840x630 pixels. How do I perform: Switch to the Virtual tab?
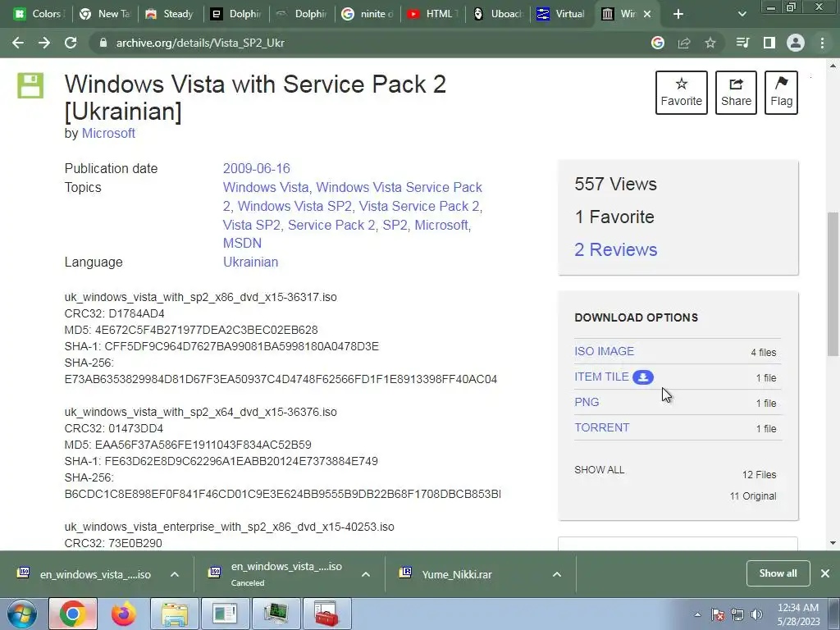(x=563, y=14)
